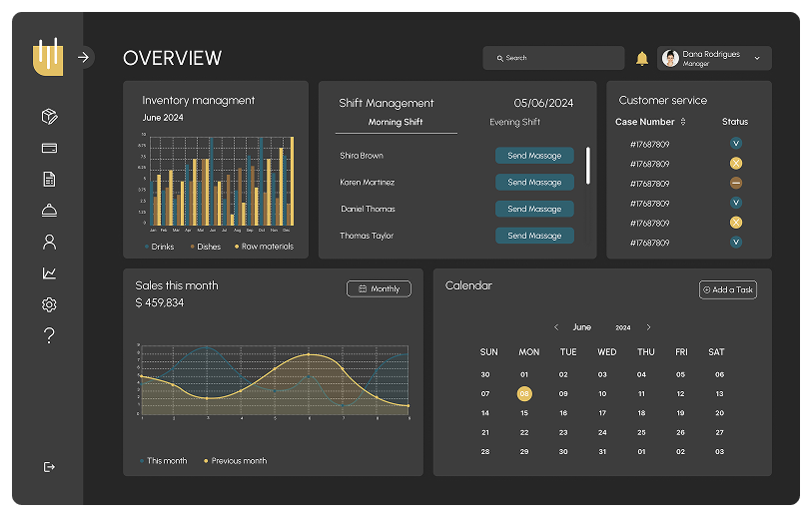Click the payment card icon in sidebar
Screen dimensions: 812x517
coord(49,149)
